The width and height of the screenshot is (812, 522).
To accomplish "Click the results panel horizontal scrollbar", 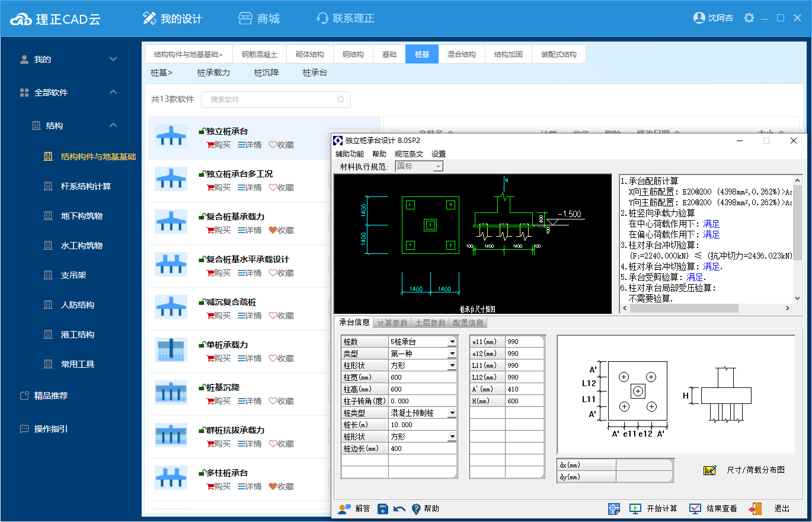I will point(706,308).
